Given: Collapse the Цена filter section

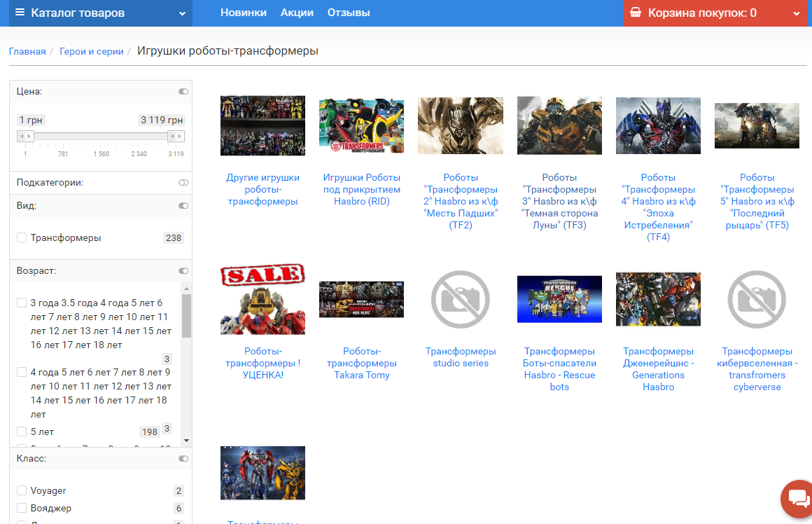Looking at the screenshot, I should click(x=183, y=92).
